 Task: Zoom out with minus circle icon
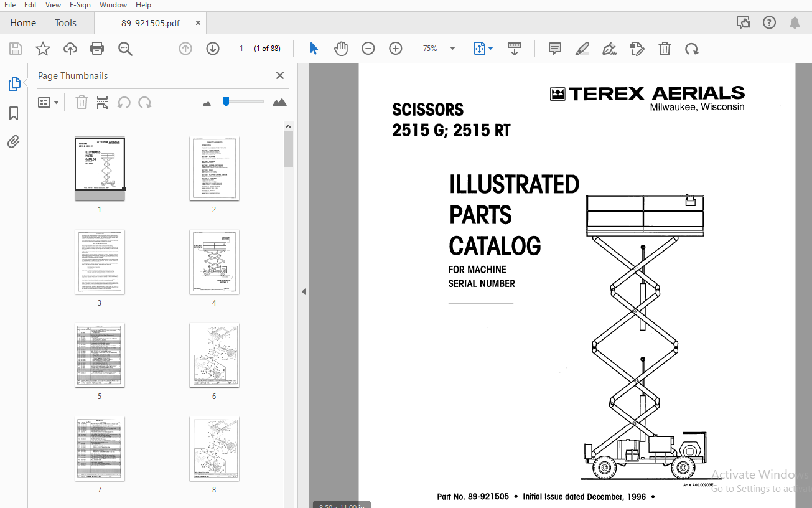tap(368, 49)
